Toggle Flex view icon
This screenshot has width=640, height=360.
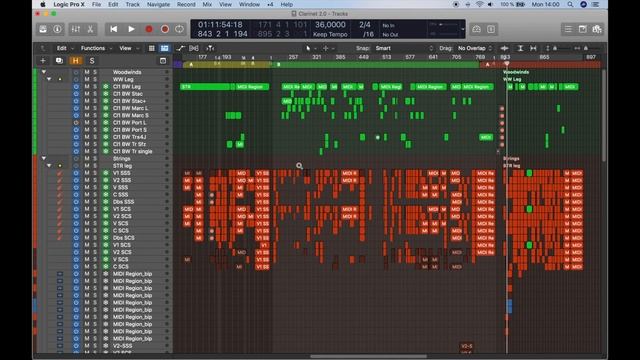[x=194, y=48]
